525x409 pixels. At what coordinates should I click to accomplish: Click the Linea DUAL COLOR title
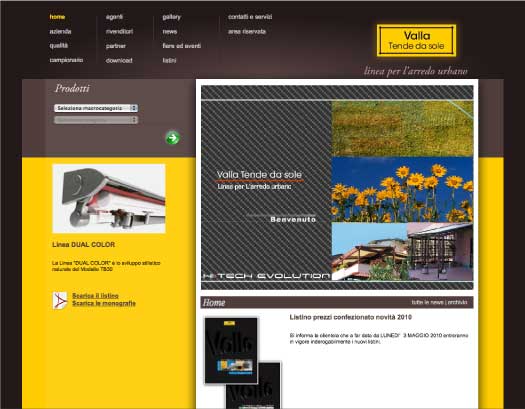pos(83,245)
